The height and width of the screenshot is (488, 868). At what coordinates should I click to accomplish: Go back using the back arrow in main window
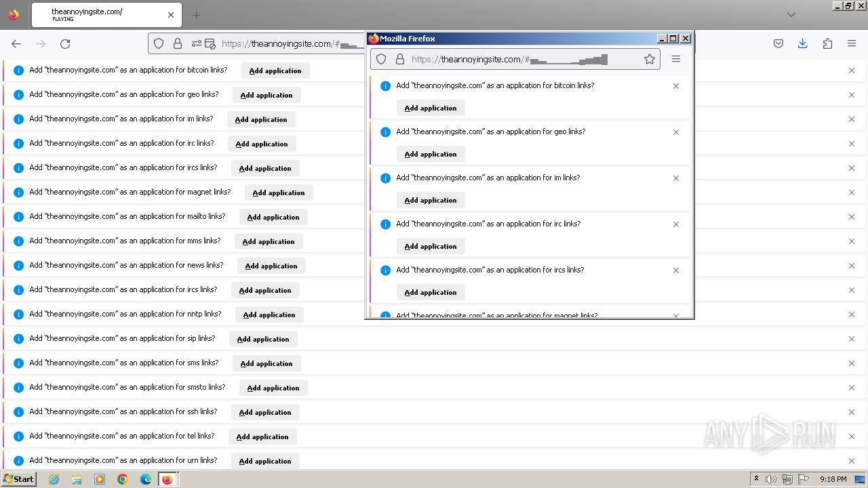(x=16, y=43)
